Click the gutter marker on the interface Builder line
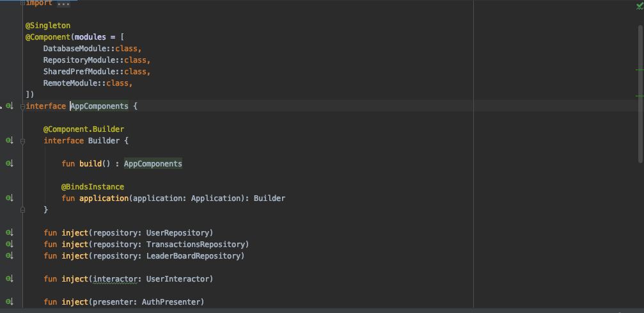Image resolution: width=644 pixels, height=313 pixels. (x=10, y=141)
